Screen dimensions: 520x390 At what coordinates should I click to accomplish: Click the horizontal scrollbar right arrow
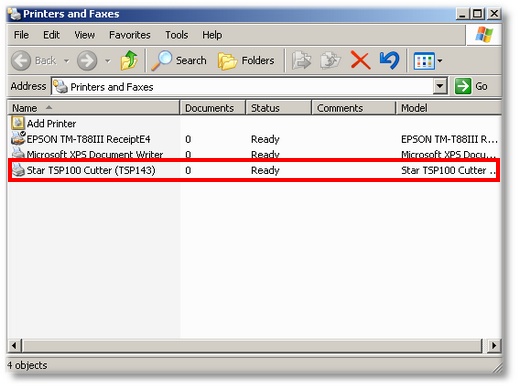[x=494, y=346]
